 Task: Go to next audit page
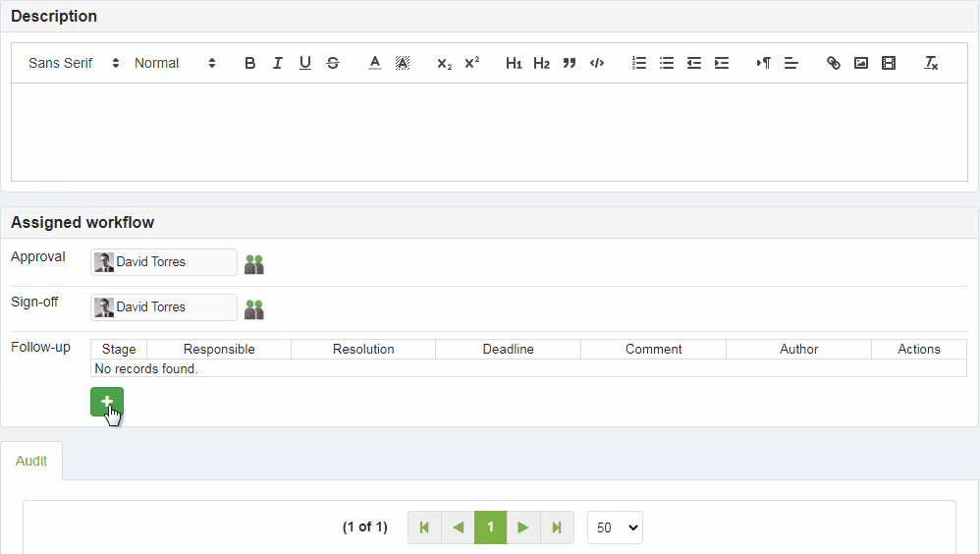tap(523, 527)
